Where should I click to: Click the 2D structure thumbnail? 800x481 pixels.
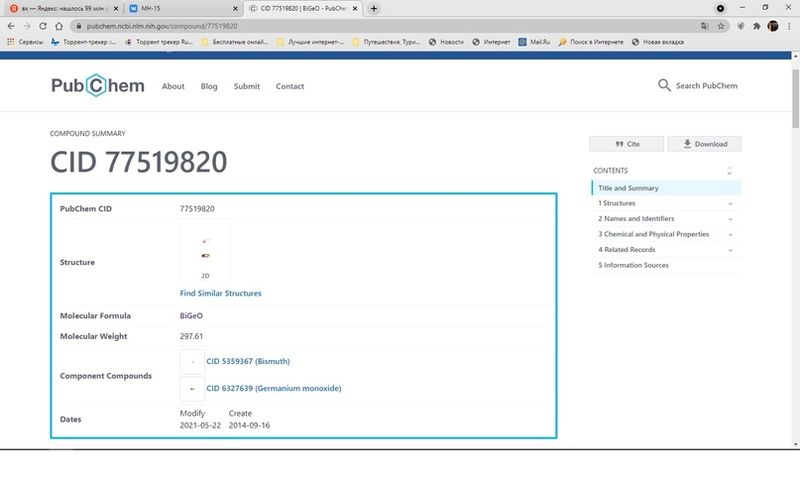[x=205, y=252]
